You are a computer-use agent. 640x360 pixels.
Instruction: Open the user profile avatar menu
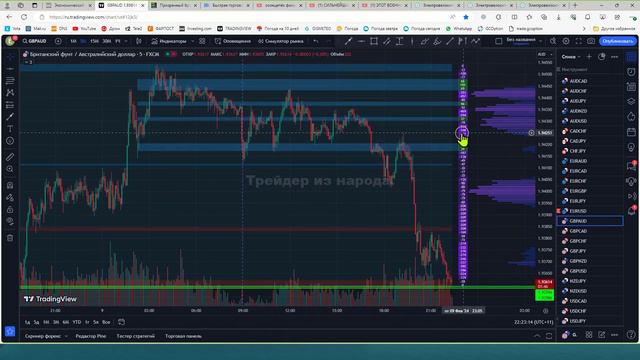pyautogui.click(x=10, y=41)
